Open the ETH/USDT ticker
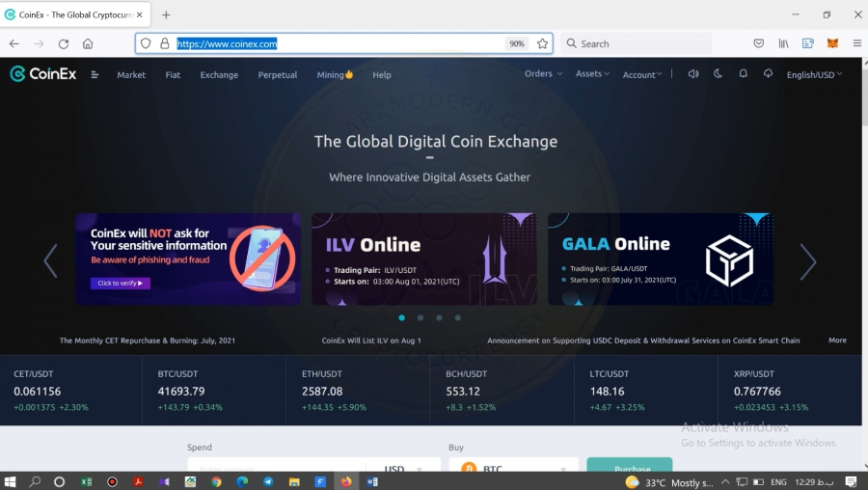The image size is (868, 490). (358, 391)
